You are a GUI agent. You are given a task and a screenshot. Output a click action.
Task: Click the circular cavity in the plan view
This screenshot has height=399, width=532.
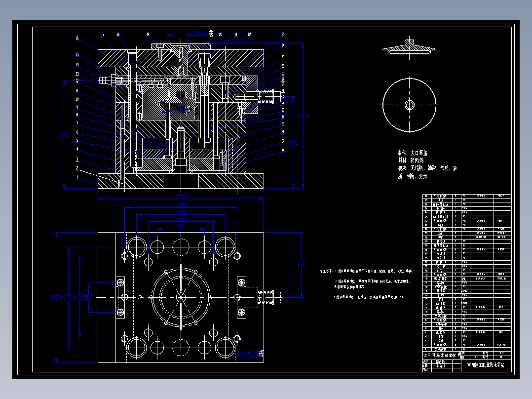pos(181,297)
